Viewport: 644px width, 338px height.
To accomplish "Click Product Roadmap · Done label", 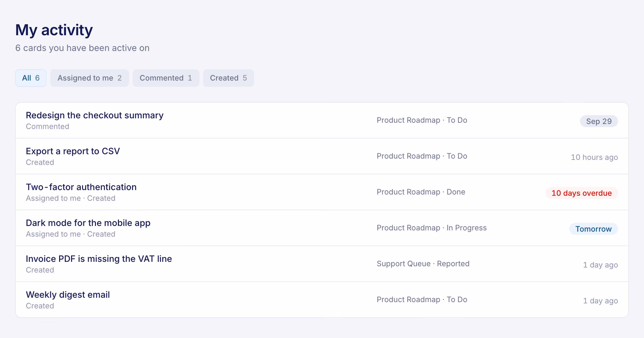I will click(421, 192).
